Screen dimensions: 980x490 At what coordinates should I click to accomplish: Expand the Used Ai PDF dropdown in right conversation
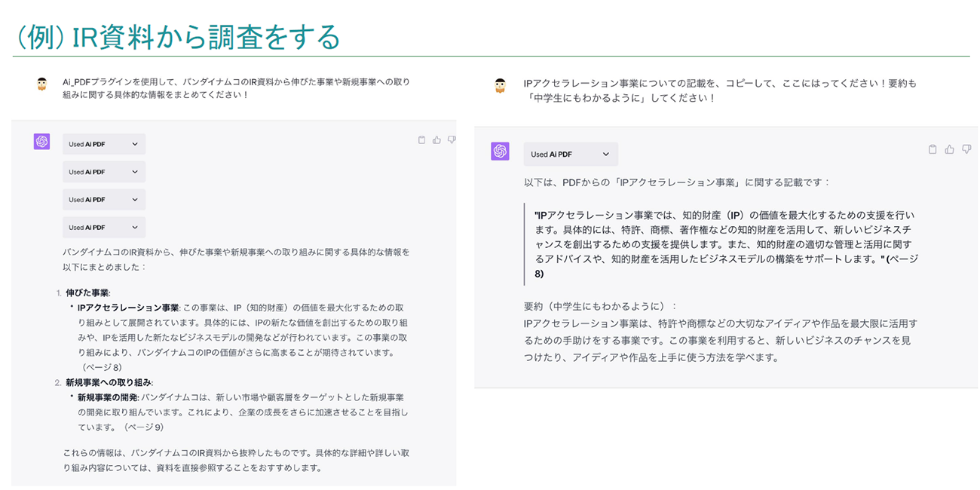point(571,155)
